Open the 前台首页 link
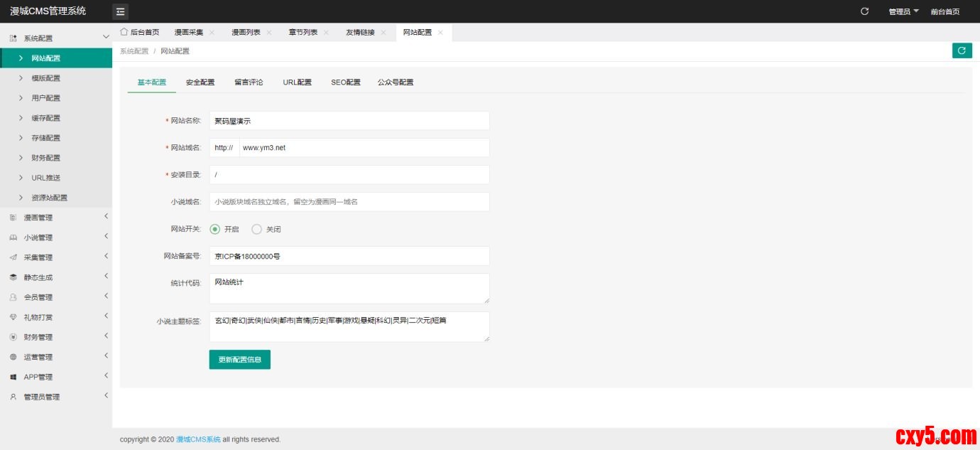 pyautogui.click(x=944, y=11)
